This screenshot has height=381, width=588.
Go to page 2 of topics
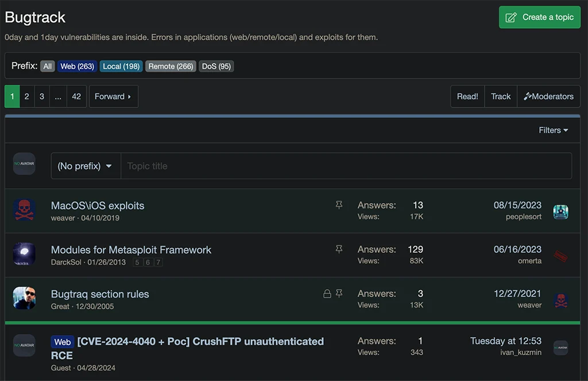(26, 97)
